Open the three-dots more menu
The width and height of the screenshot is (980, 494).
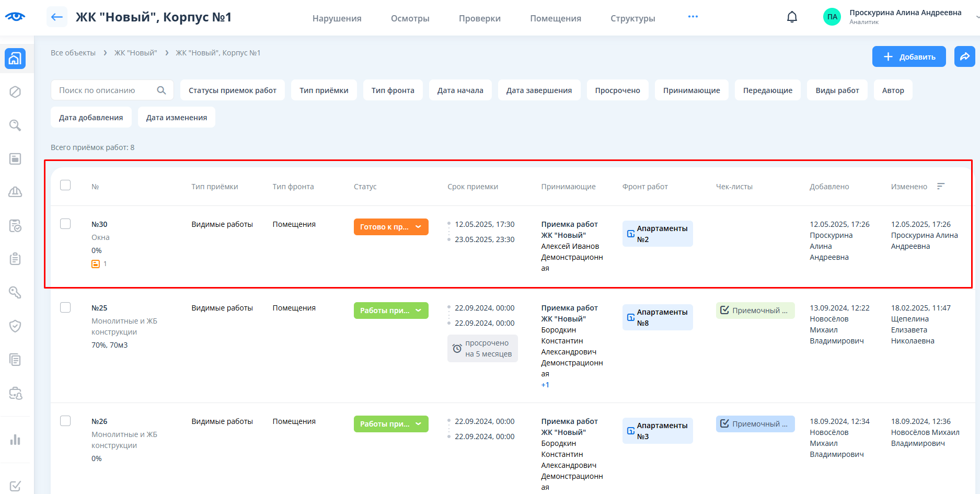coord(693,17)
